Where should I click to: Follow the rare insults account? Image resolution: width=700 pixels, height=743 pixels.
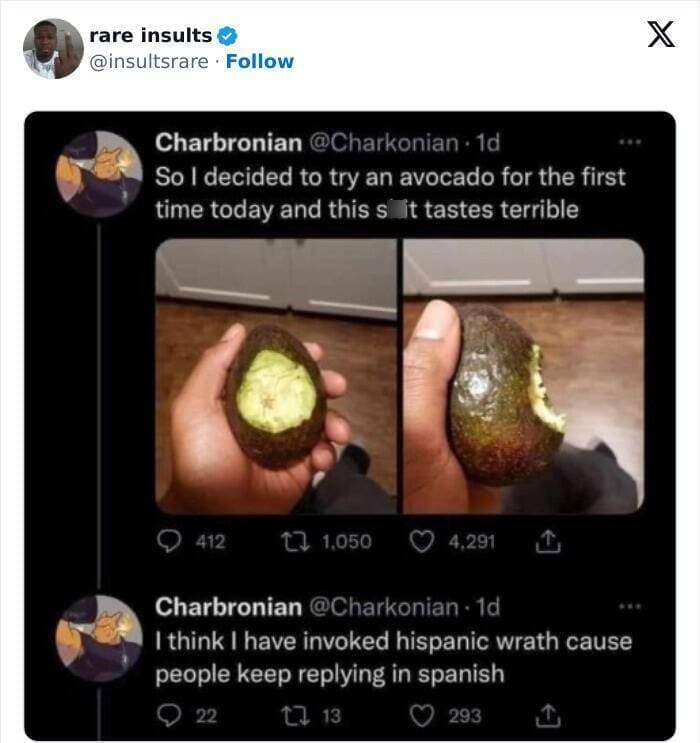click(260, 61)
